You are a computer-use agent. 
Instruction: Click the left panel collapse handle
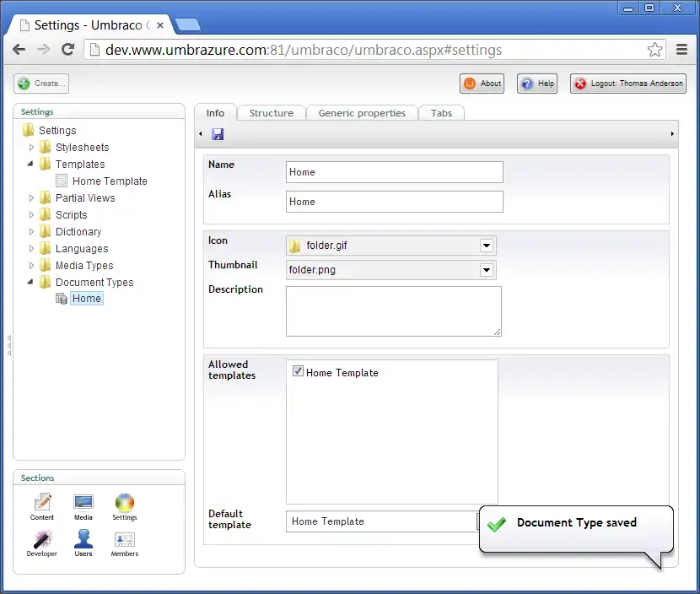(x=9, y=345)
